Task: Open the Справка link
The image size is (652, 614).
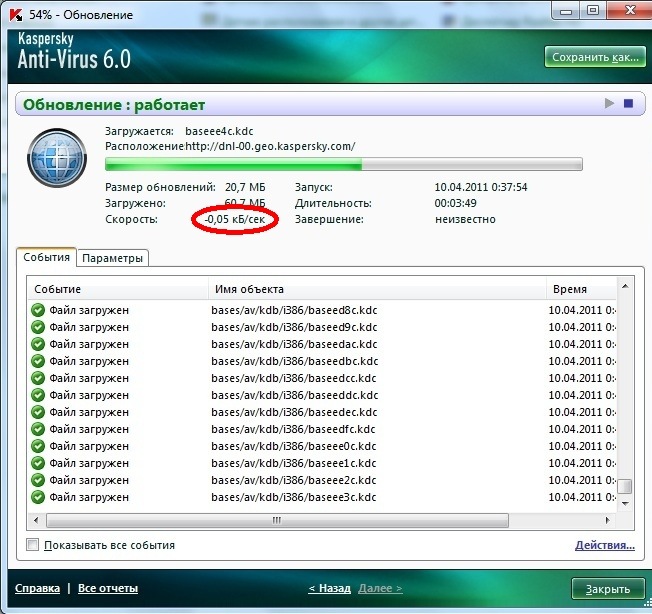Action: 37,588
